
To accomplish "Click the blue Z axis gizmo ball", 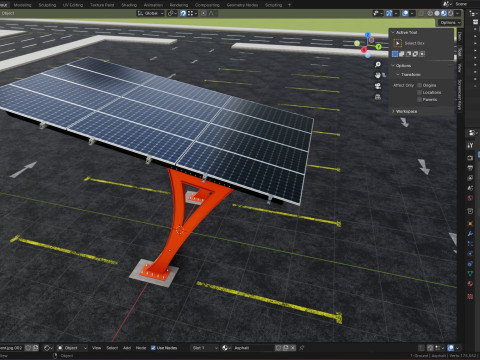I will click(x=368, y=35).
